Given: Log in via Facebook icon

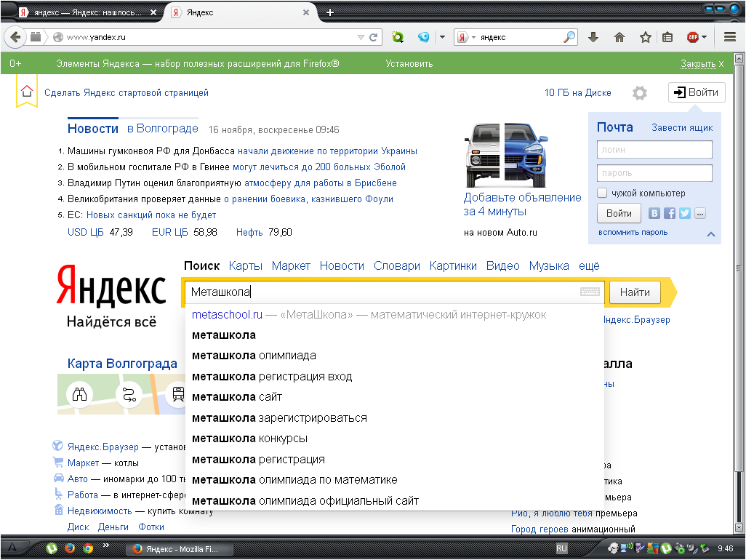Looking at the screenshot, I should click(670, 213).
